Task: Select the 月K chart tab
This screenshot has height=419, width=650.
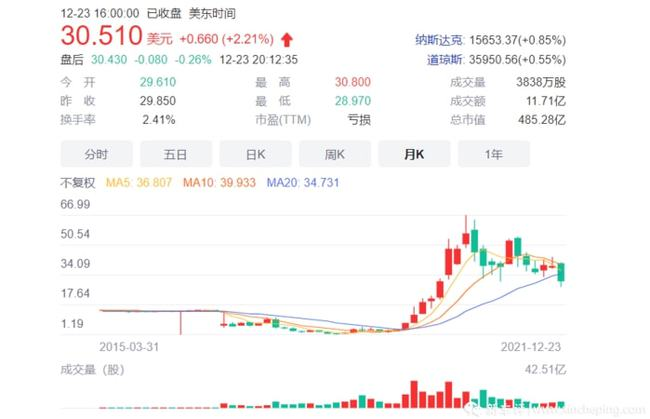Action: (414, 154)
